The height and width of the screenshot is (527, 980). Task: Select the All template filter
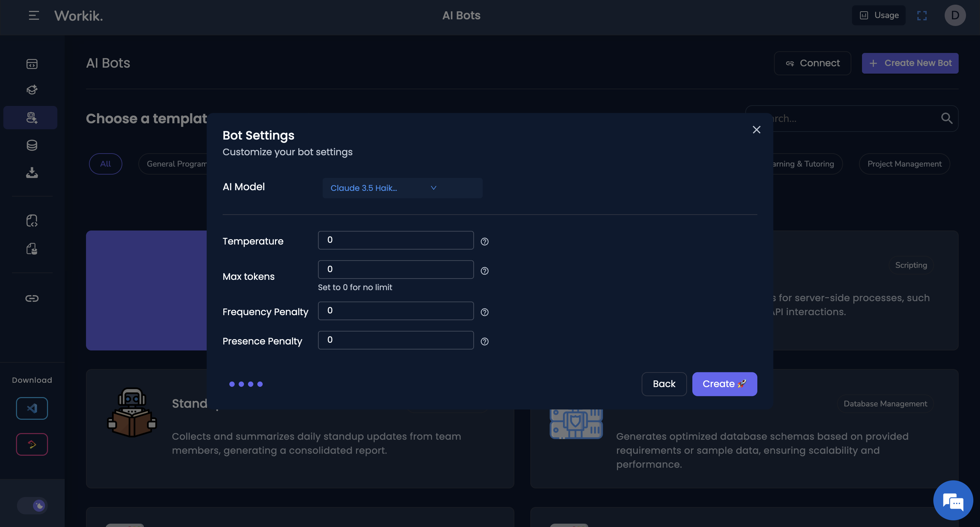click(105, 164)
